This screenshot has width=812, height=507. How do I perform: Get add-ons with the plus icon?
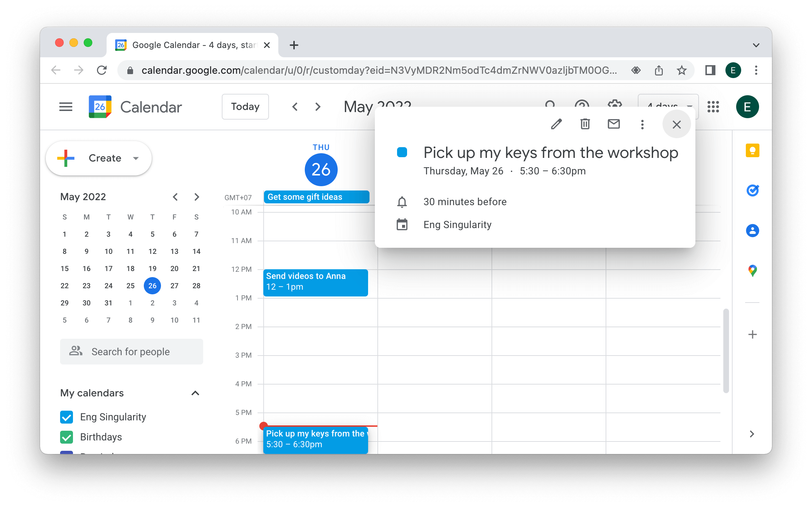pyautogui.click(x=752, y=334)
